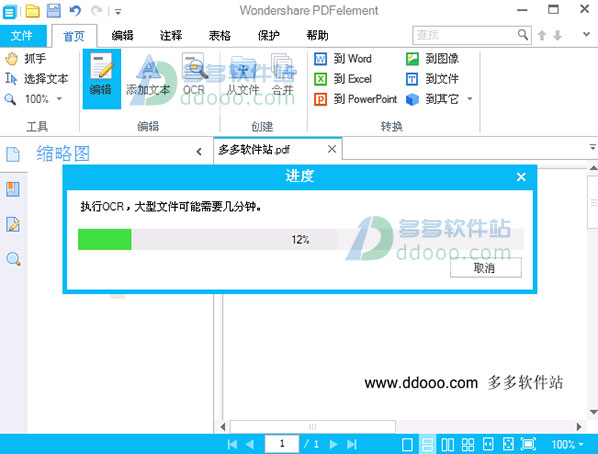598x454 pixels.
Task: Activate the large 编辑 edit button
Action: coord(101,79)
